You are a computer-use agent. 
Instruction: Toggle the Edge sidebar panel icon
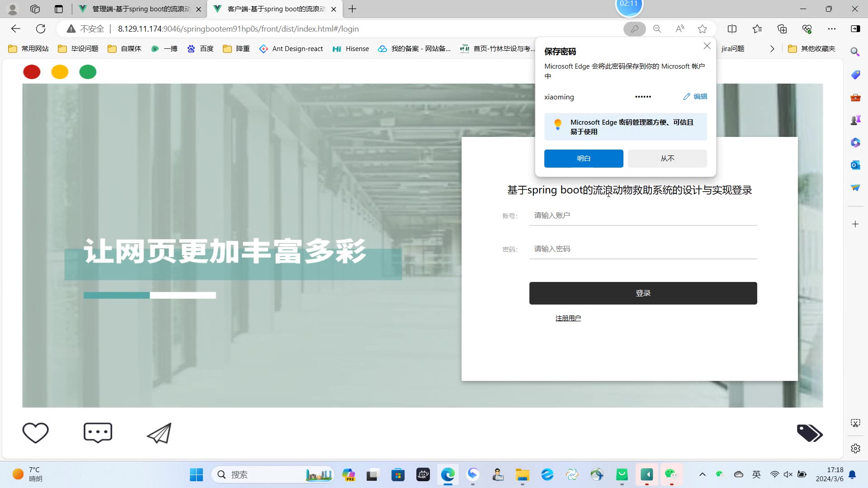point(855,29)
